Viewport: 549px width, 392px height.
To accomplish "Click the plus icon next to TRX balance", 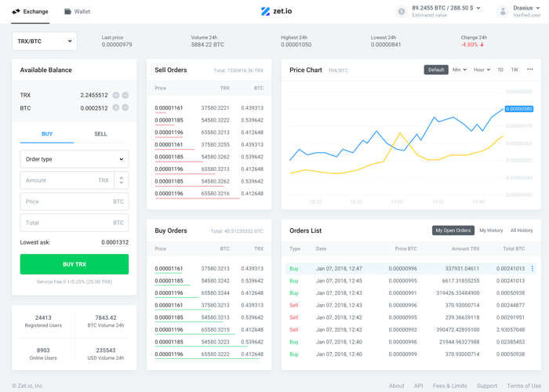I will coord(115,95).
